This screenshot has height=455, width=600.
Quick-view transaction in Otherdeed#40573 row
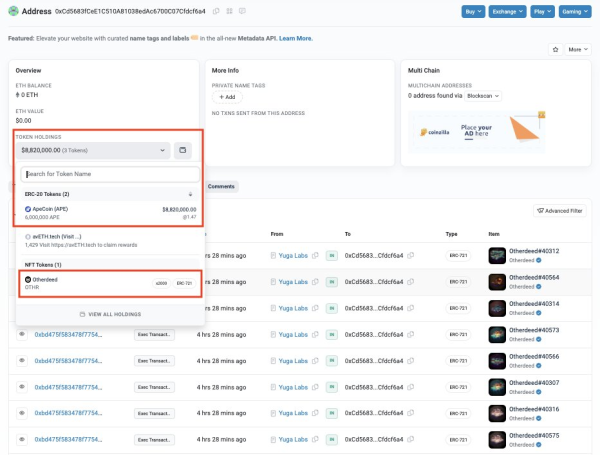[x=22, y=334]
